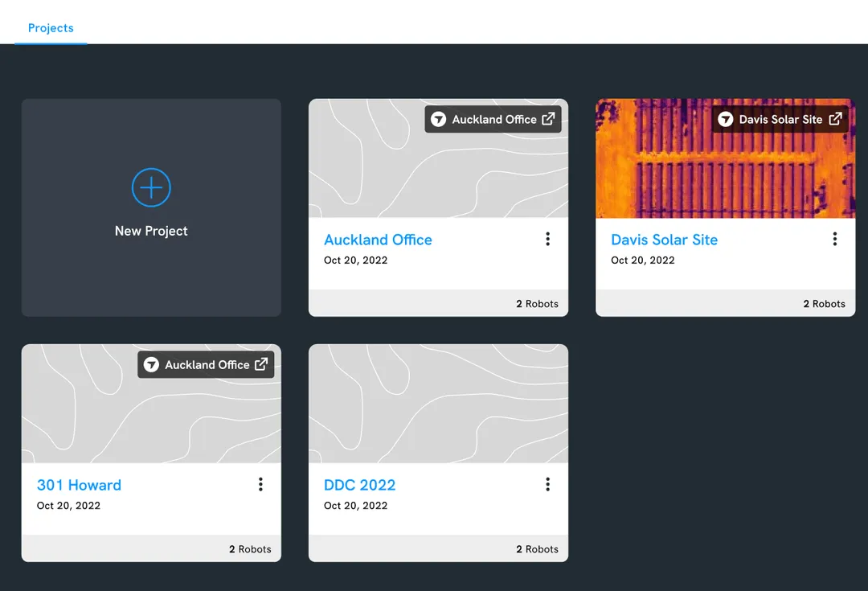Viewport: 868px width, 591px height.
Task: Open the 301 Howard project link
Action: [x=79, y=484]
